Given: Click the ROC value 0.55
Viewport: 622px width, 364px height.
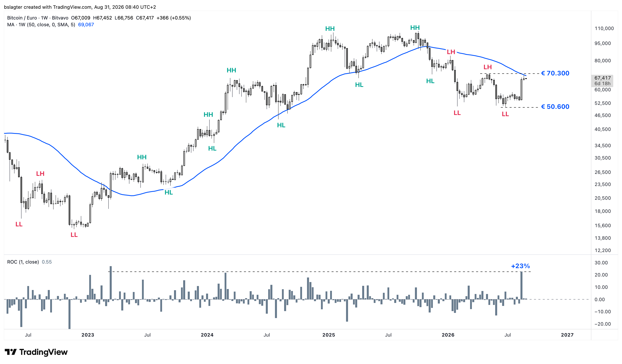Looking at the screenshot, I should pyautogui.click(x=47, y=262).
